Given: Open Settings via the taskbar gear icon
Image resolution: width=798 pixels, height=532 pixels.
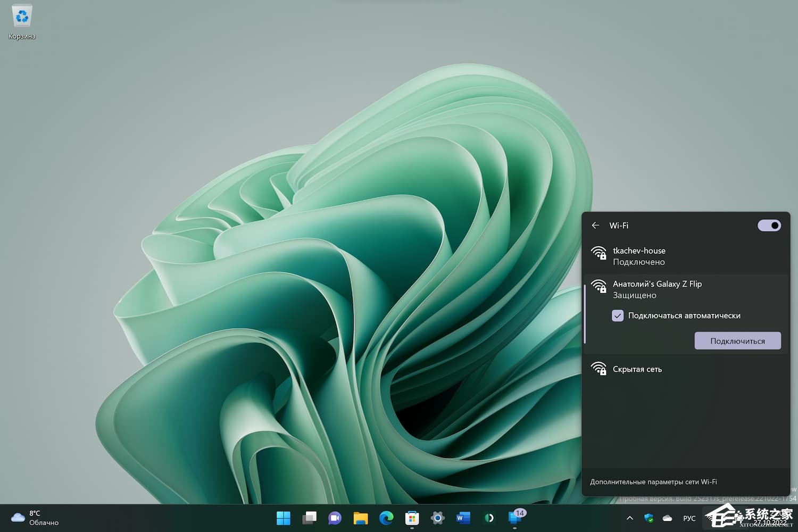Looking at the screenshot, I should coord(437,518).
